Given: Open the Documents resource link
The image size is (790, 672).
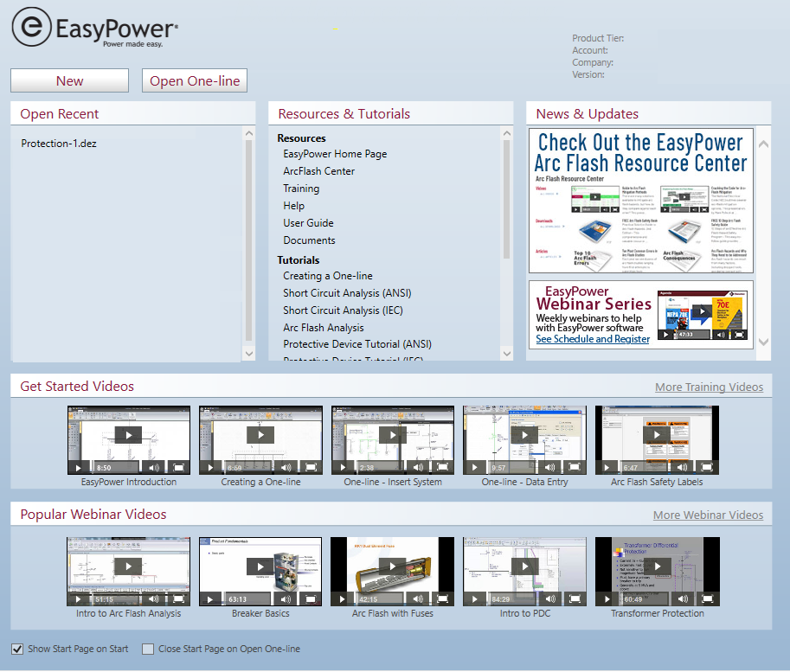Looking at the screenshot, I should coord(309,240).
